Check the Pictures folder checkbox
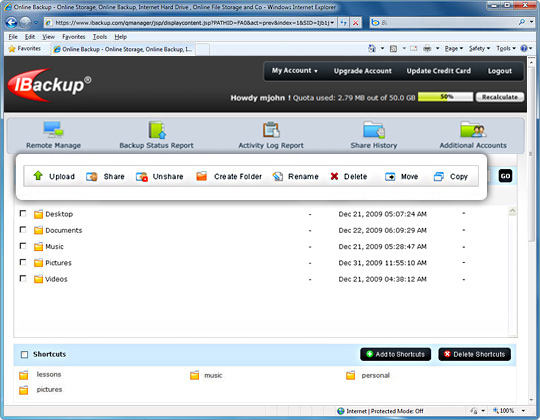Viewport: 540px width, 420px height. coord(23,262)
